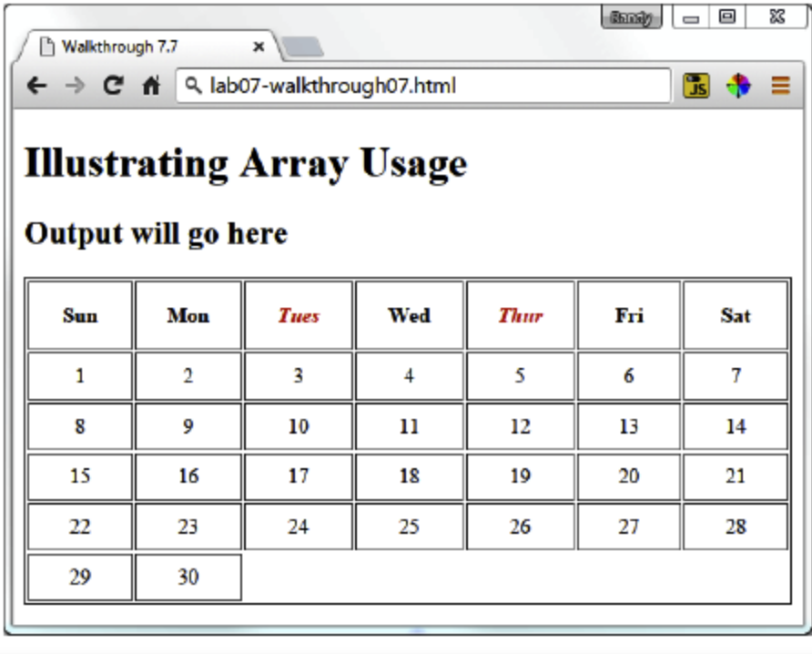Image resolution: width=812 pixels, height=654 pixels.
Task: Click the Illustrating Array Usage heading
Action: coord(246,164)
